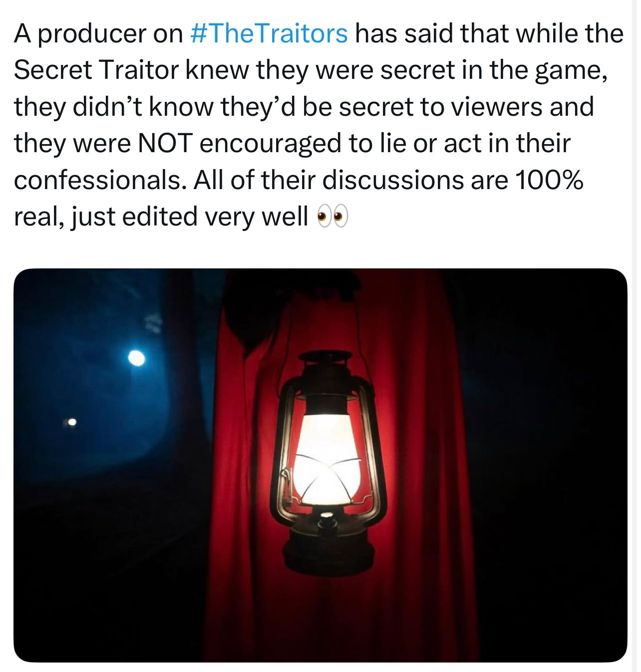Screen dimensions: 641x672
Task: Click the word "confessionals" in the tweet
Action: click(x=97, y=180)
